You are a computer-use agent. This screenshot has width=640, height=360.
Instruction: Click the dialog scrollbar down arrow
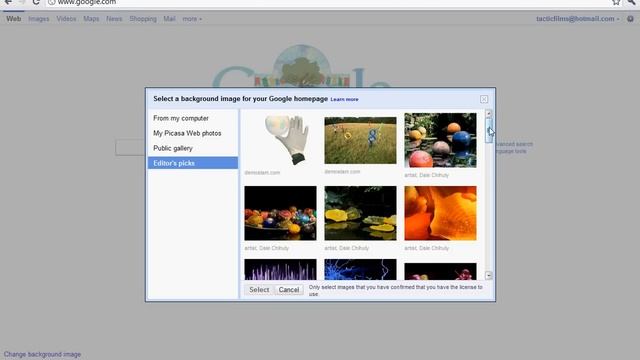pos(489,276)
